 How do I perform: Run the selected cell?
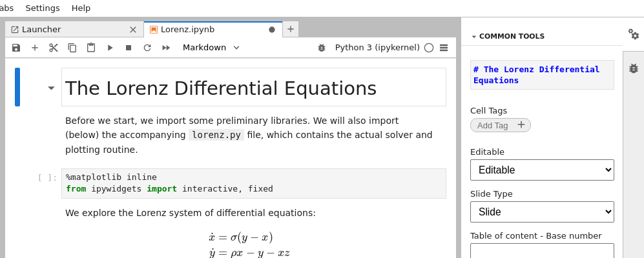click(x=110, y=48)
